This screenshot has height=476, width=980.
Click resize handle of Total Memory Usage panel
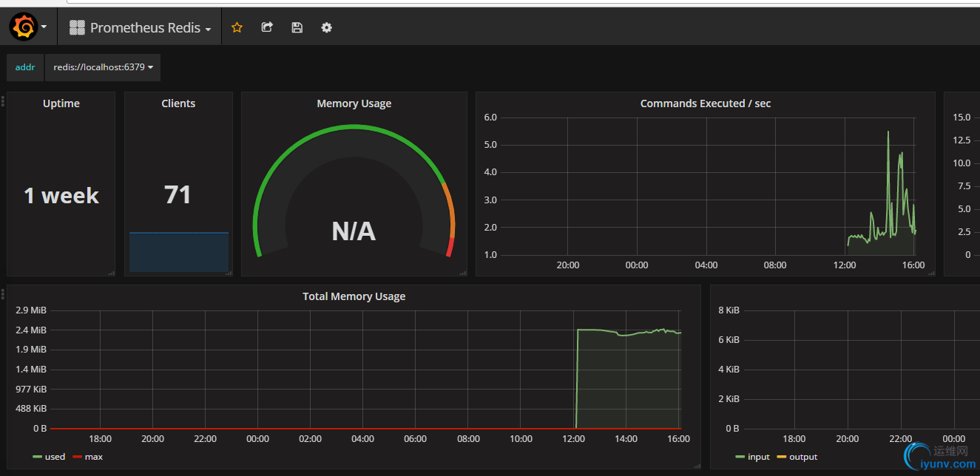[697, 466]
